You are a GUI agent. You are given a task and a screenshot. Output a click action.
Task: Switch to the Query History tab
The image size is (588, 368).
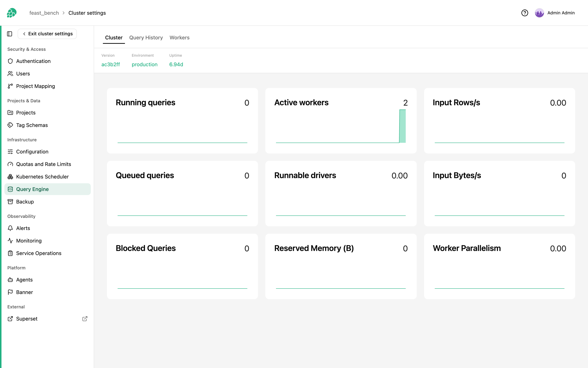pyautogui.click(x=146, y=38)
